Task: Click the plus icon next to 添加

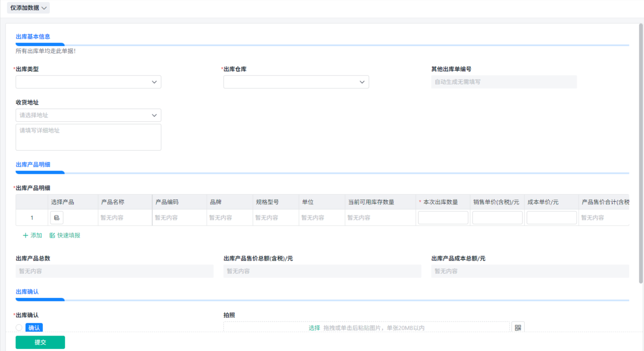Action: 25,236
